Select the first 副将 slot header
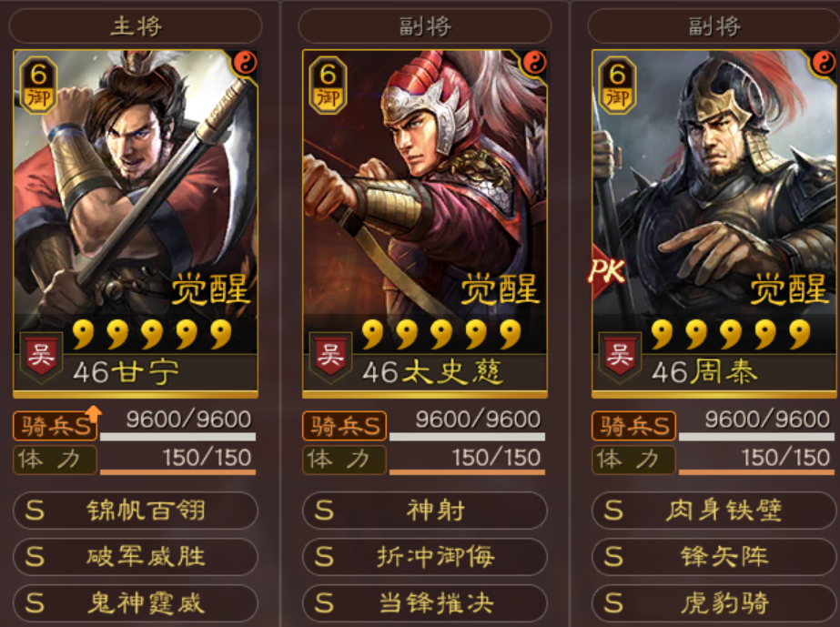This screenshot has width=840, height=627. coord(425,25)
